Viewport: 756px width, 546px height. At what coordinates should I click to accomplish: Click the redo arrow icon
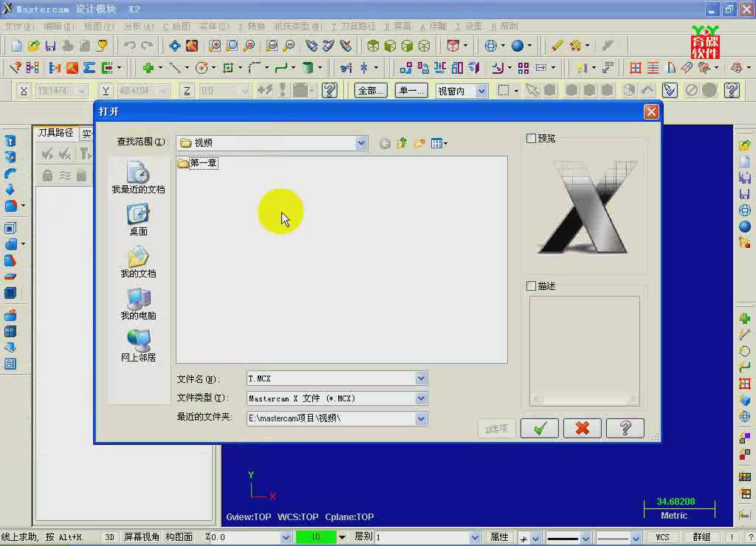(147, 46)
